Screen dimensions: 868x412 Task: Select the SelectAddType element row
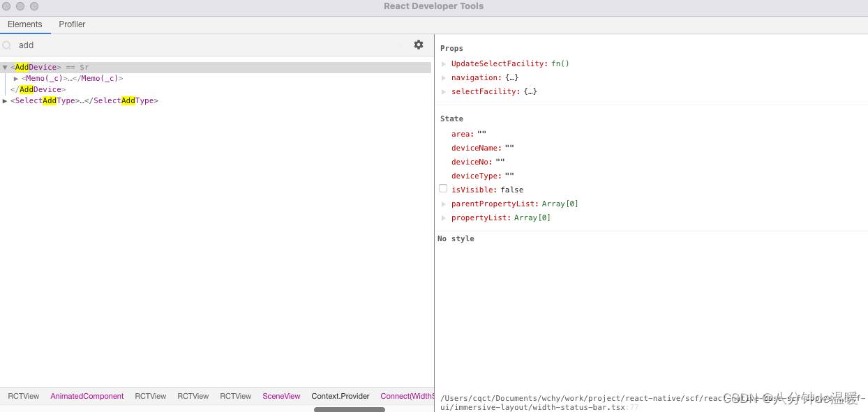(84, 101)
